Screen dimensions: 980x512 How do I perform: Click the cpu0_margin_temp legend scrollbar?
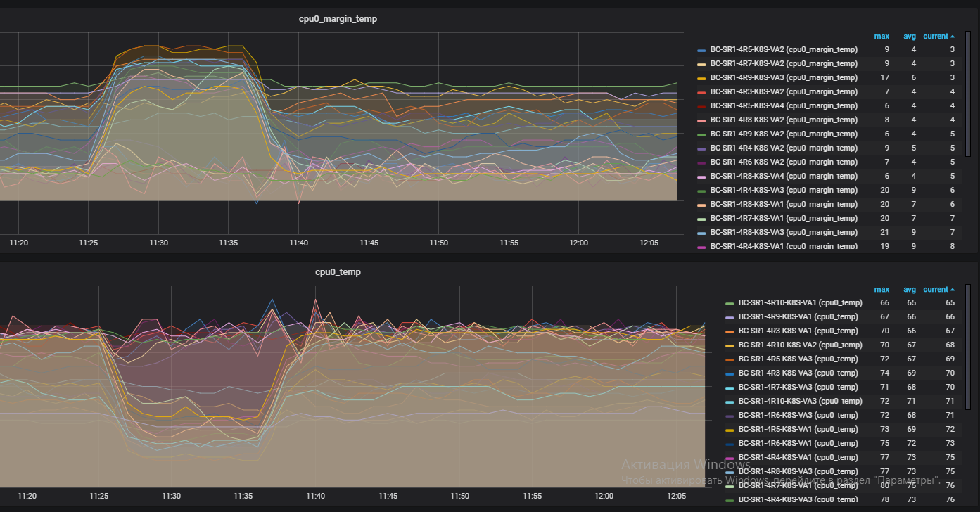967,93
